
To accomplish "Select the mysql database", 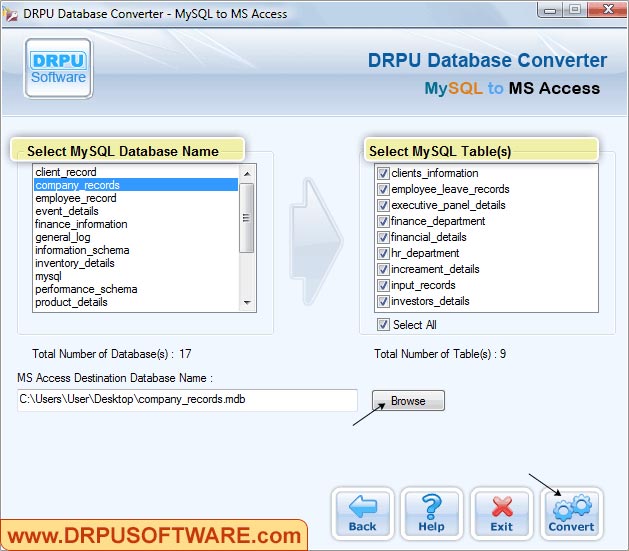I will pyautogui.click(x=136, y=276).
